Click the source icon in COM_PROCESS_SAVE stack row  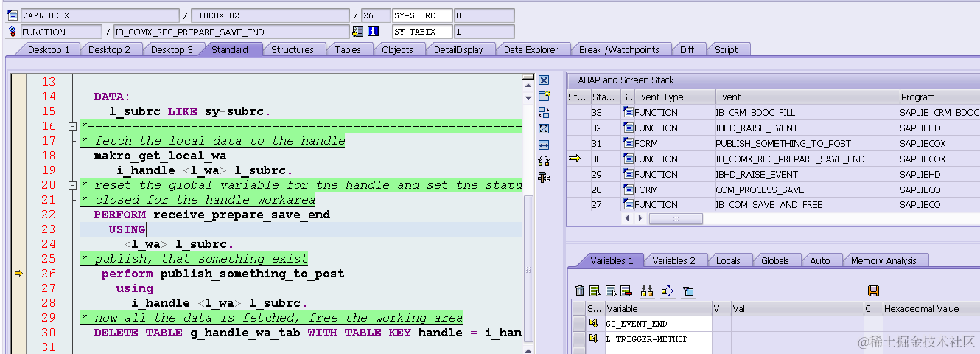pos(628,190)
